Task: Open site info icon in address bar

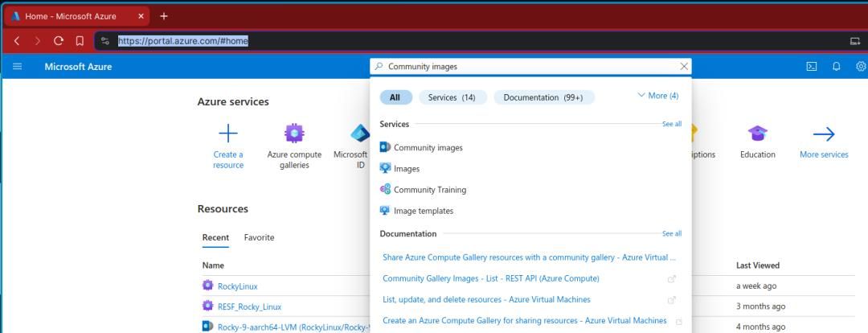Action: (105, 41)
